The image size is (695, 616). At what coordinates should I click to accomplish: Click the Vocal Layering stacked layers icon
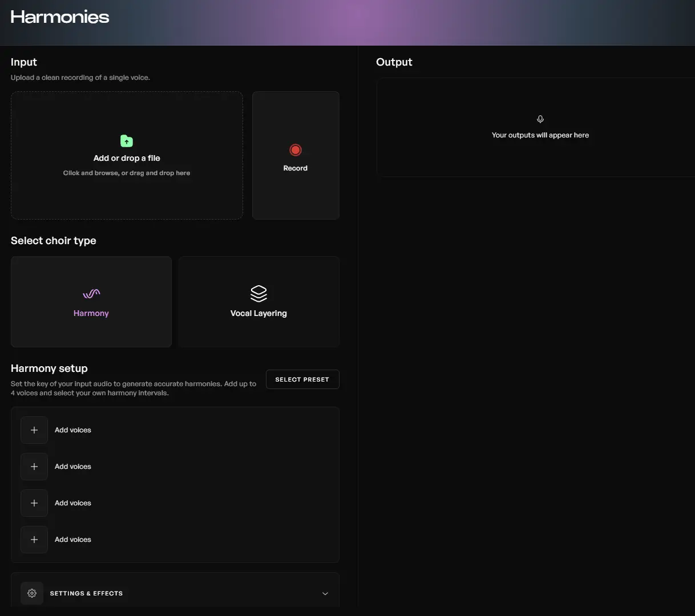258,293
